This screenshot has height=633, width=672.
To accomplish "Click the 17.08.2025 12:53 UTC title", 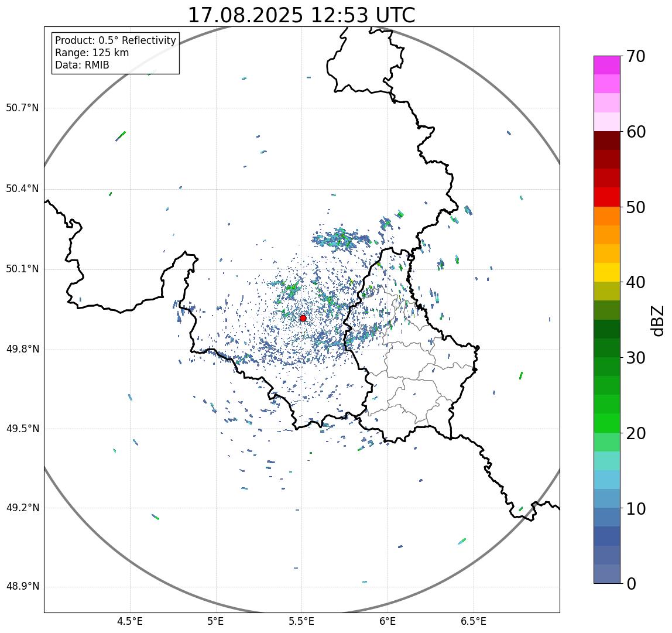I will tap(301, 15).
